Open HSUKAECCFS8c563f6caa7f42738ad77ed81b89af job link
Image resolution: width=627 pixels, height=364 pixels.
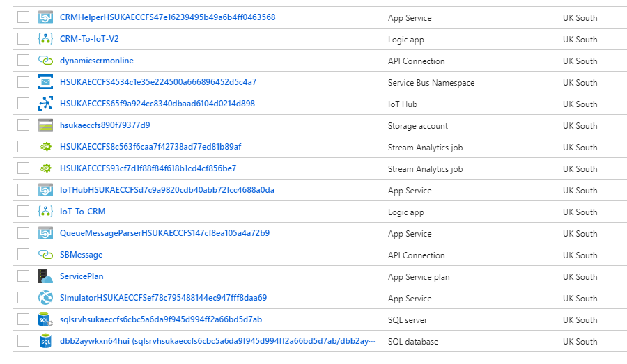pyautogui.click(x=150, y=147)
